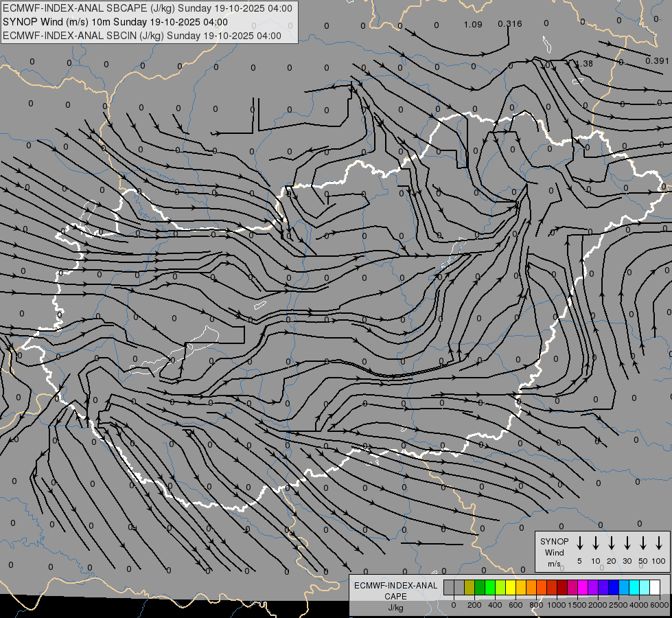The width and height of the screenshot is (672, 618).
Task: Click the SYNOP Wind m/s legend label
Action: [554, 552]
